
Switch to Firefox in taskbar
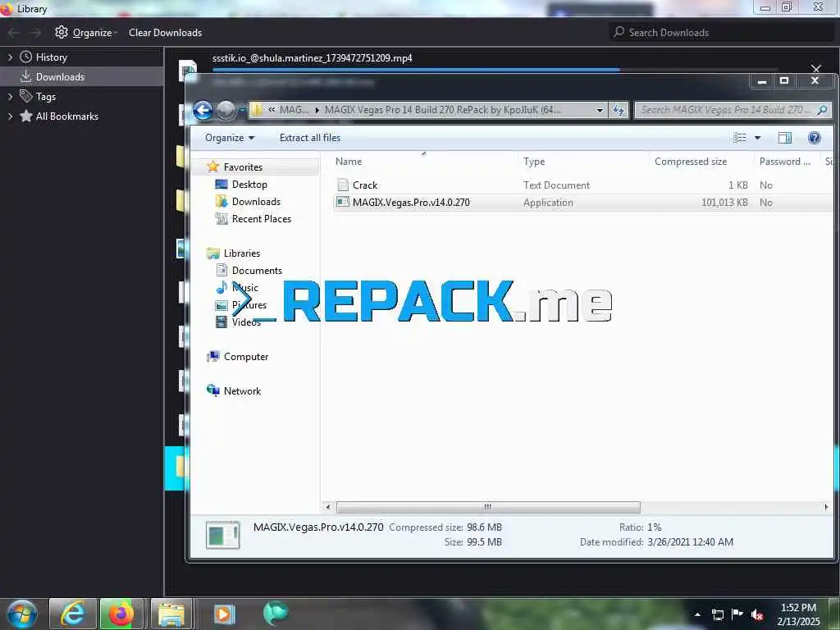[x=121, y=614]
